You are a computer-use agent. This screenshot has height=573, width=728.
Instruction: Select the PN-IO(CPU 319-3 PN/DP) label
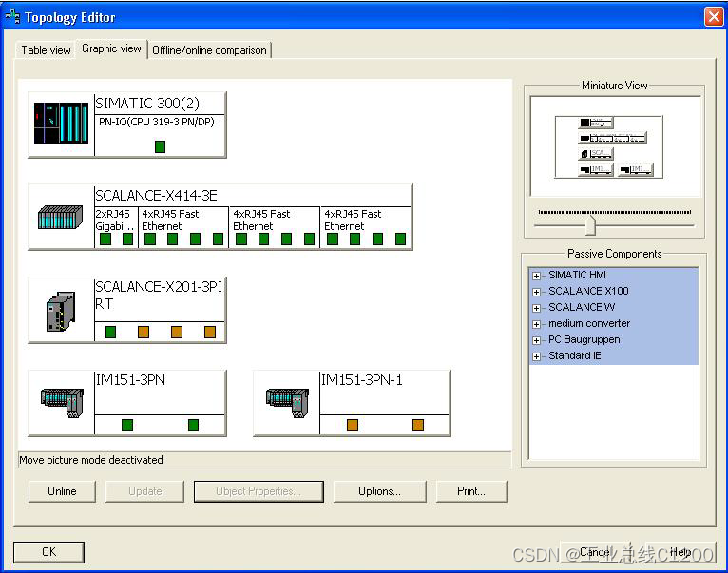click(x=157, y=122)
